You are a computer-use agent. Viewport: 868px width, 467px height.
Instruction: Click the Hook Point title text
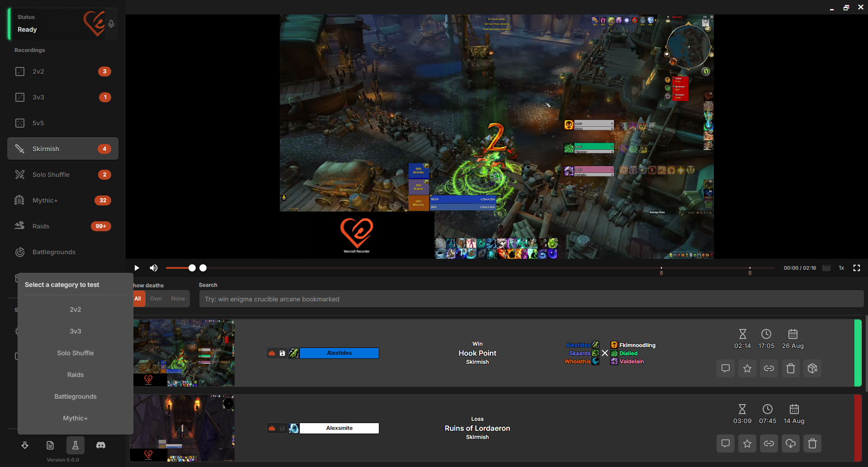coord(477,353)
